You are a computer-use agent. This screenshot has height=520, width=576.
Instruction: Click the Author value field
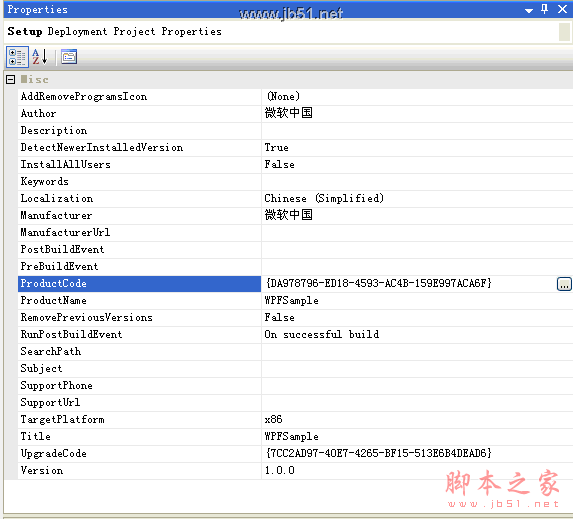[x=417, y=113]
